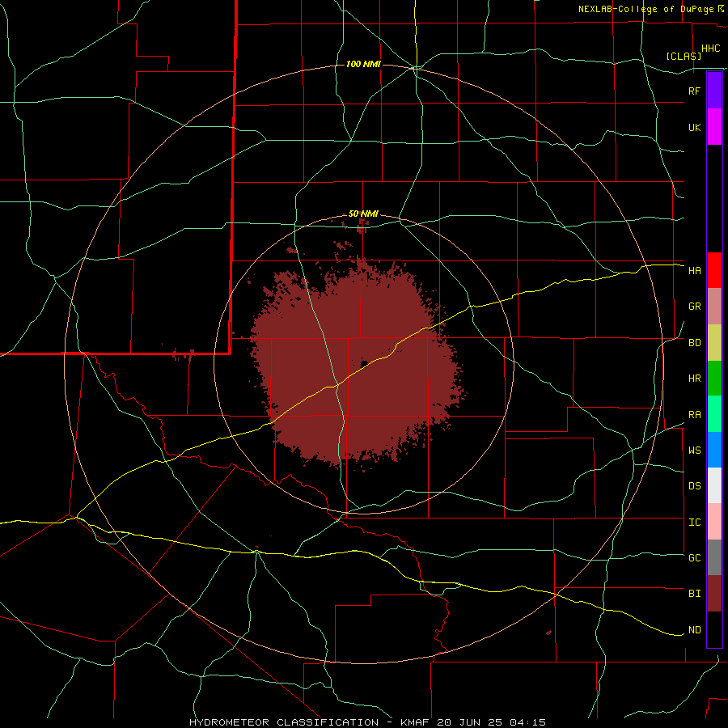
Task: Click the RA light green legend swatch
Action: click(x=714, y=414)
